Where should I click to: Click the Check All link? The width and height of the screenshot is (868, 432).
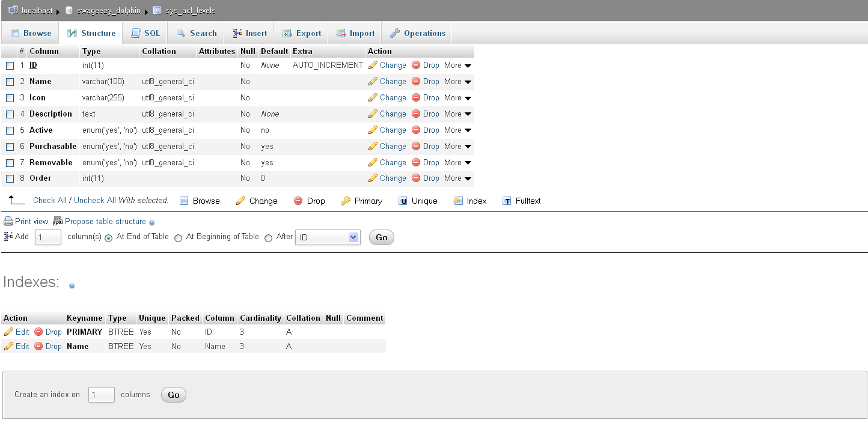pyautogui.click(x=49, y=201)
